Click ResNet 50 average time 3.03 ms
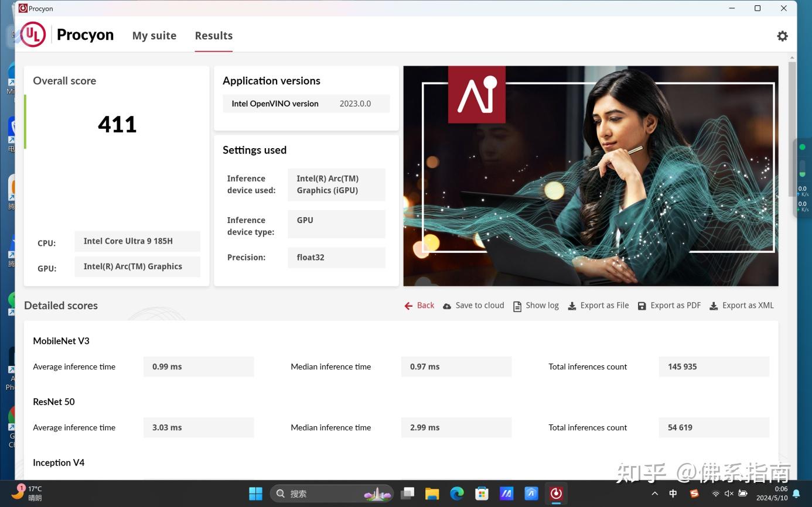This screenshot has height=507, width=812. (x=199, y=427)
